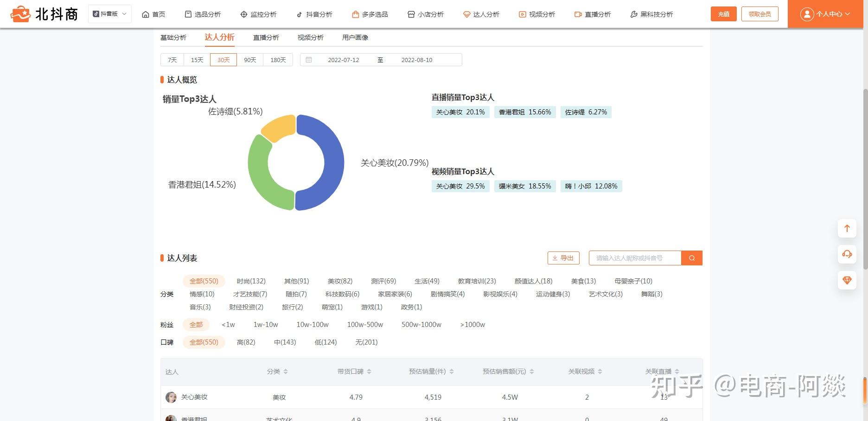This screenshot has height=421, width=868.
Task: Select the 90天 time range
Action: tap(250, 60)
